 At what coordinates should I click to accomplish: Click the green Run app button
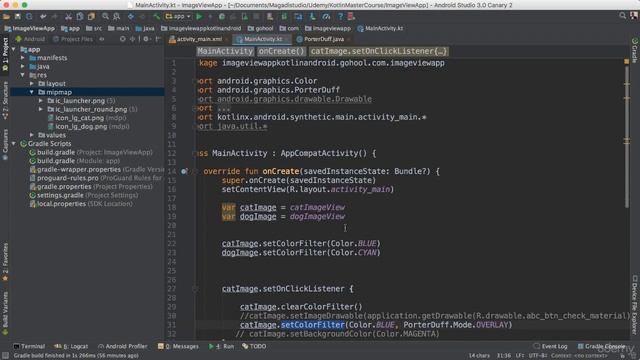pyautogui.click(x=199, y=17)
